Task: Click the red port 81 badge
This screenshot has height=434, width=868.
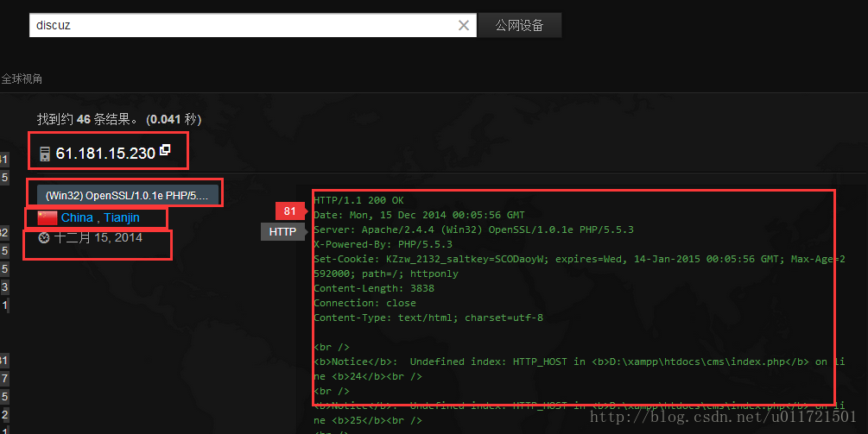Action: (289, 211)
